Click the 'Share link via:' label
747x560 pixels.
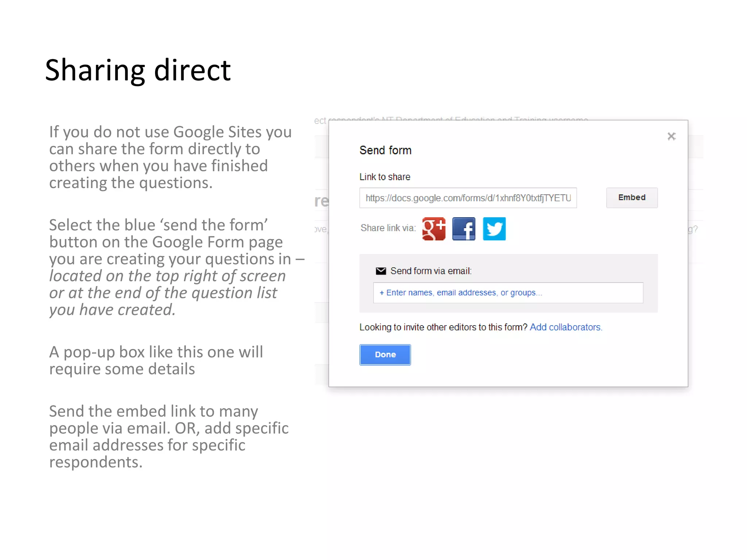click(x=388, y=228)
